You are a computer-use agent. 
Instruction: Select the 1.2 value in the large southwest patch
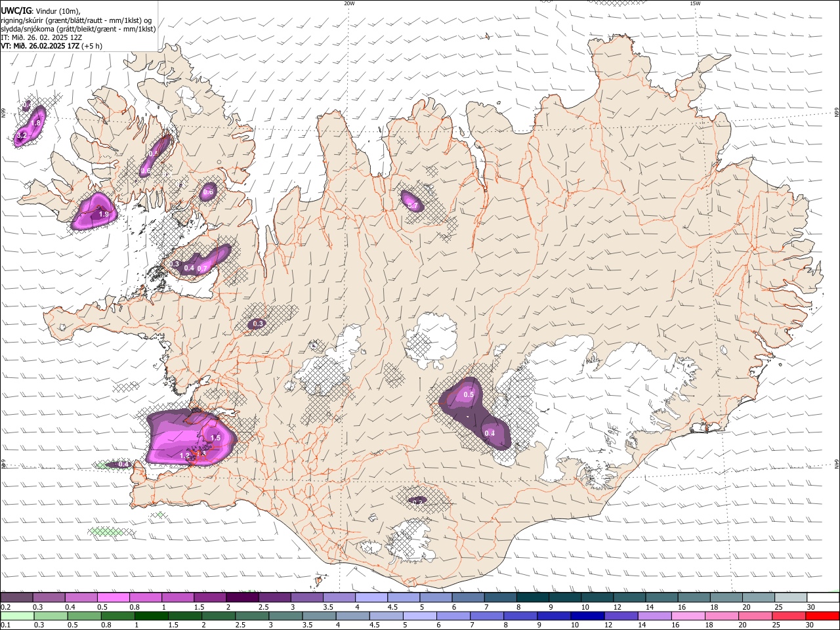184,455
